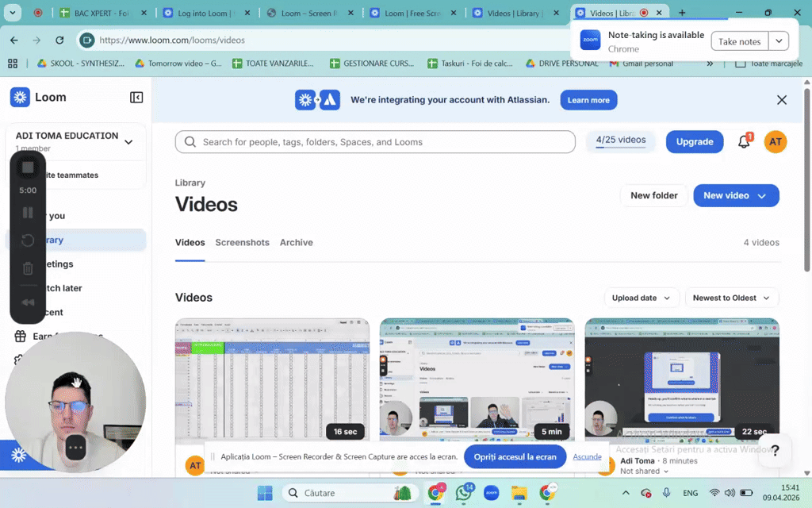Open the three-dot menu on the camera bubble
The width and height of the screenshot is (812, 508).
coord(75,448)
